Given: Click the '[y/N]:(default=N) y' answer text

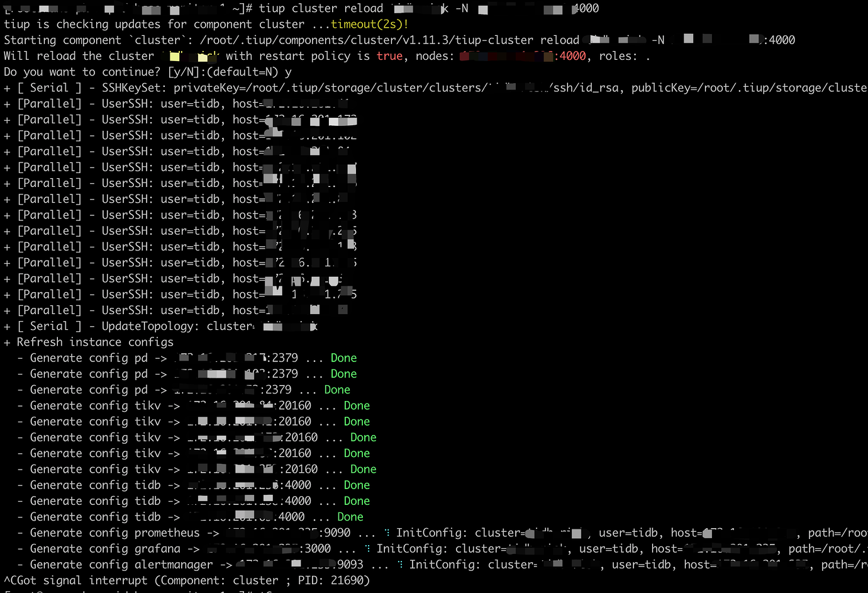Looking at the screenshot, I should (x=230, y=72).
